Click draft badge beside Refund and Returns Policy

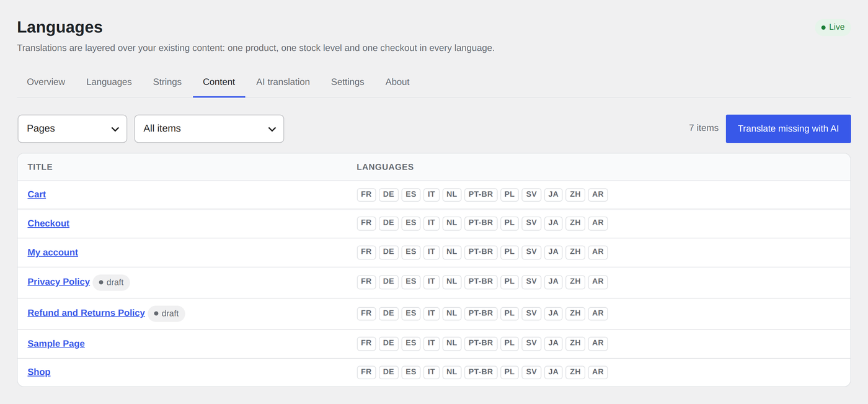click(x=167, y=313)
